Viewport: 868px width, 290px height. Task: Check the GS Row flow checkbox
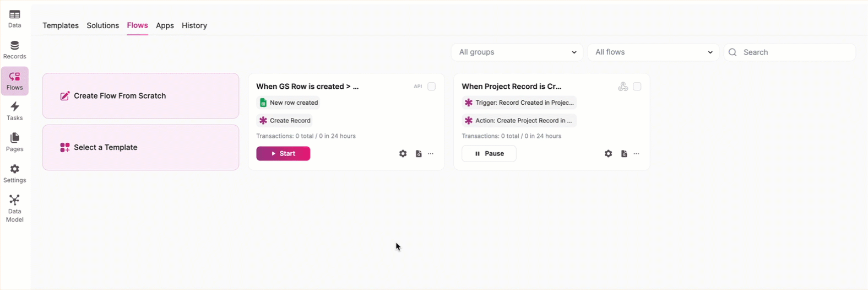pos(432,87)
